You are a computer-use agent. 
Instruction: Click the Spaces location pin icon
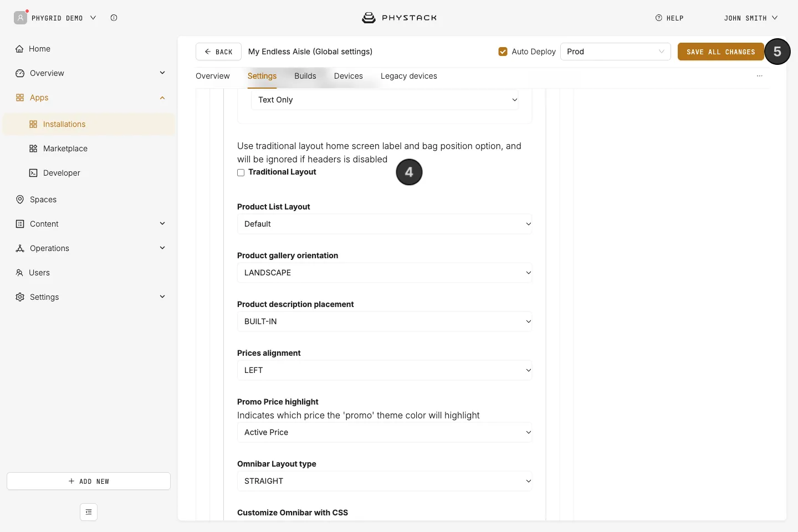tap(20, 199)
